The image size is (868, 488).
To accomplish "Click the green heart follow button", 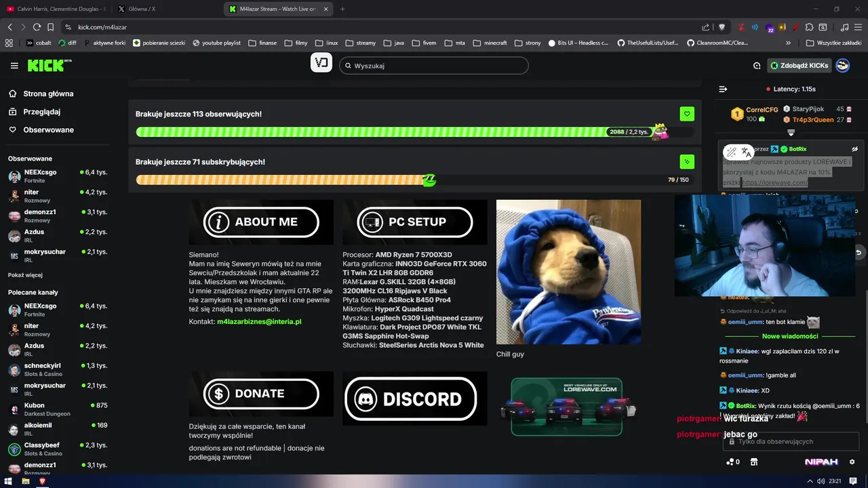I will pos(687,114).
